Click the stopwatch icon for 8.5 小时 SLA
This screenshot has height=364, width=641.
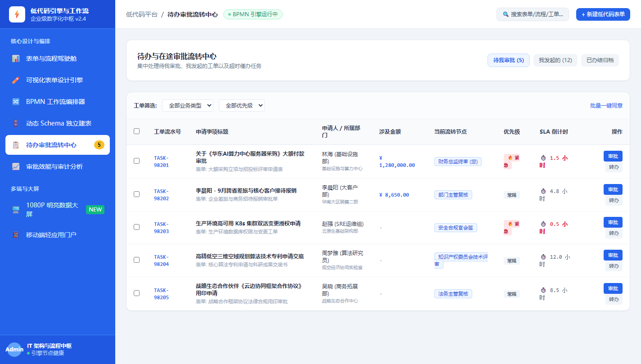coord(543,290)
